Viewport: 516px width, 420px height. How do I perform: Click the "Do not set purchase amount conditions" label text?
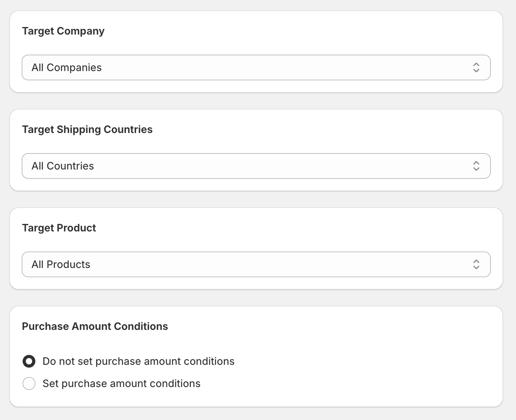[139, 361]
